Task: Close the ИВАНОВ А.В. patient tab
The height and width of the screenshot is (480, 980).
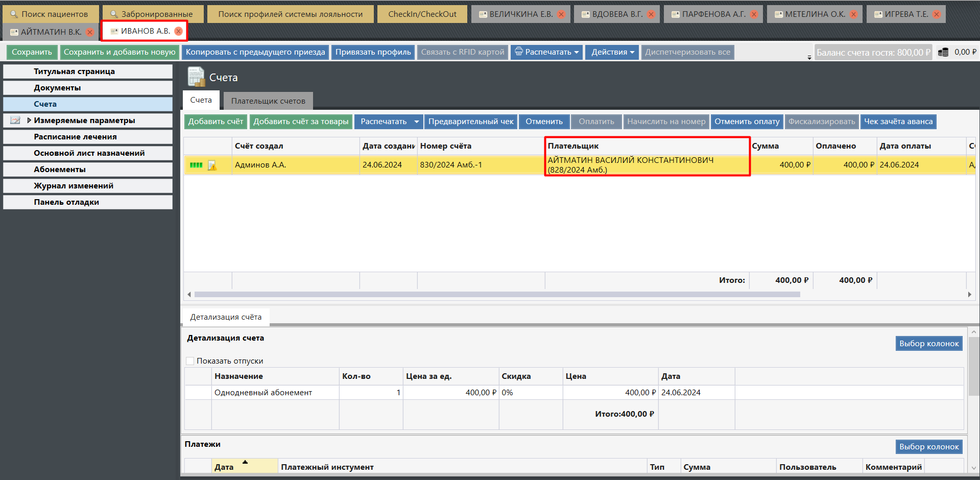Action: click(x=178, y=31)
